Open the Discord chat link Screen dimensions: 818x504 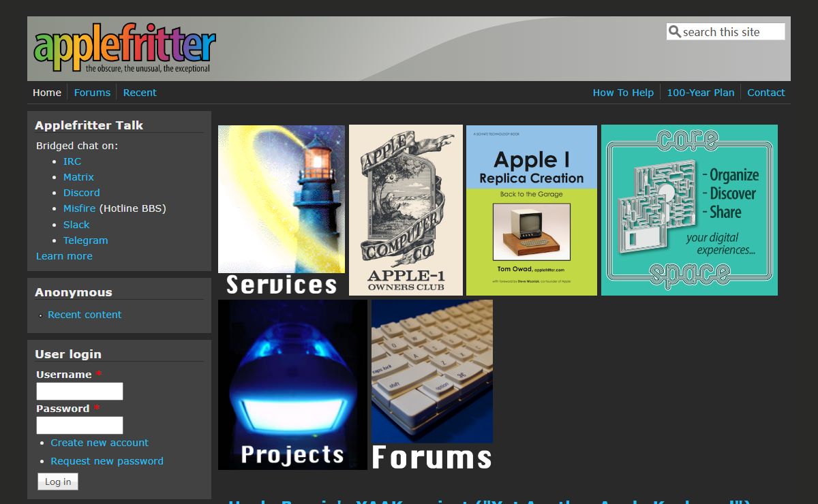point(82,193)
